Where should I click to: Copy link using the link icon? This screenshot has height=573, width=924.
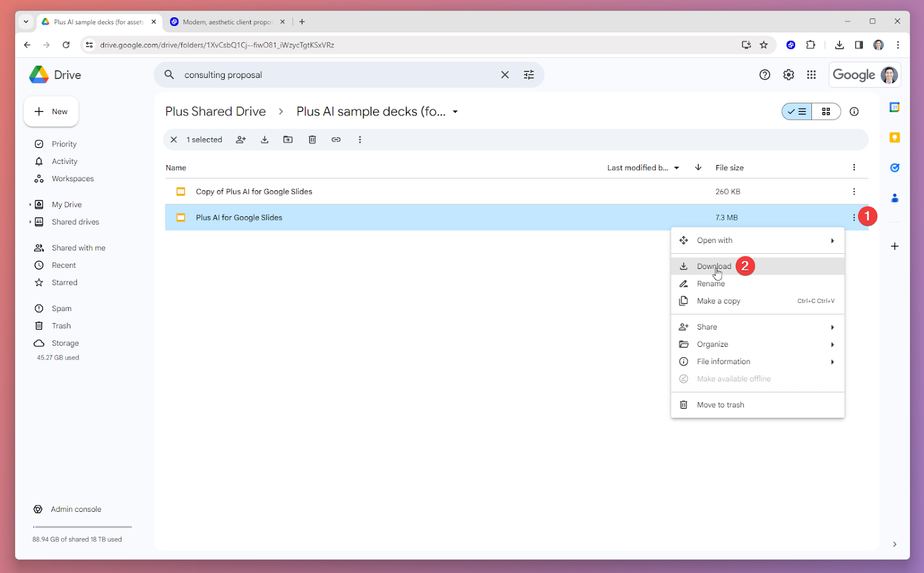pos(336,140)
